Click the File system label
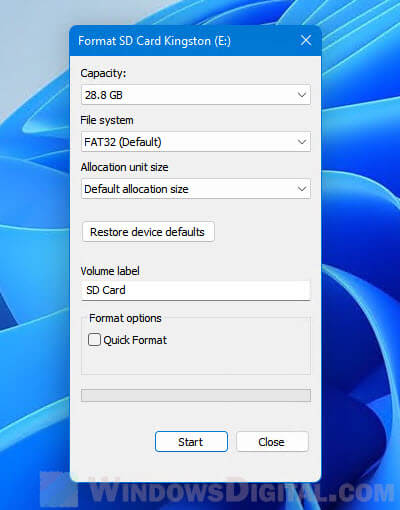 coord(107,120)
